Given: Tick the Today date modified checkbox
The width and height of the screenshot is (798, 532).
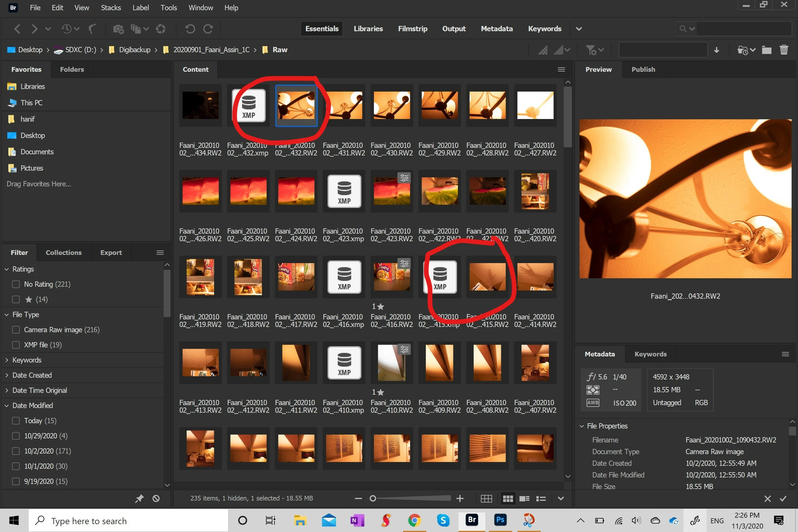Looking at the screenshot, I should [x=16, y=420].
